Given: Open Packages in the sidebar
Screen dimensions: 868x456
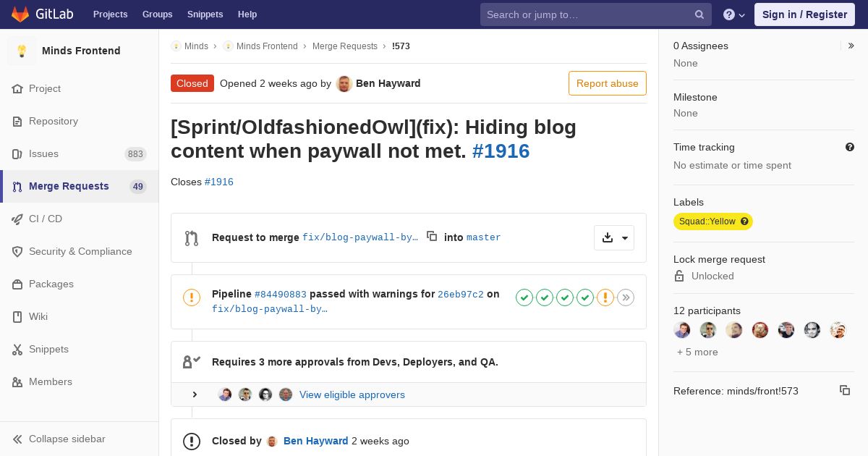Looking at the screenshot, I should (80, 284).
